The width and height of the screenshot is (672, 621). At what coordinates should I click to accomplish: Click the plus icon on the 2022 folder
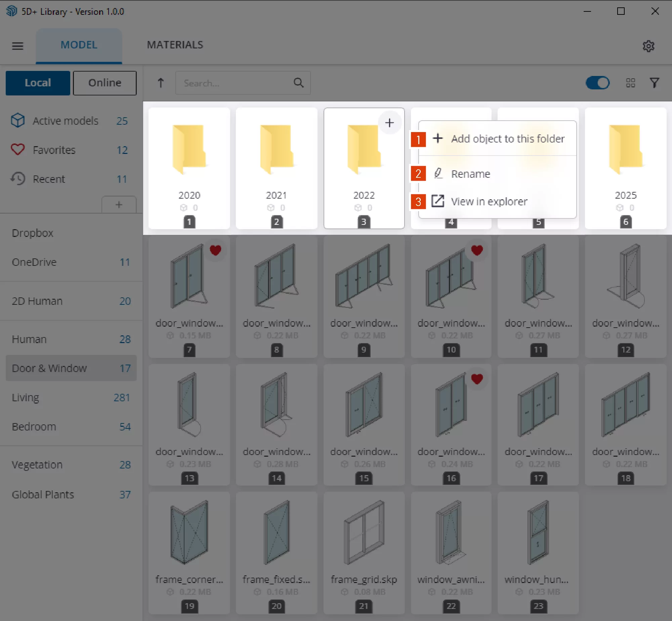tap(389, 123)
